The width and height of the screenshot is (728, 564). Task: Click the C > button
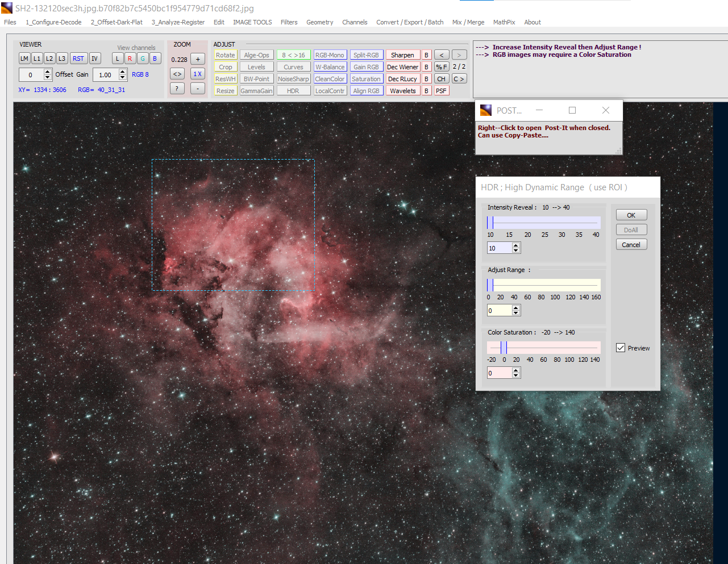click(x=459, y=79)
